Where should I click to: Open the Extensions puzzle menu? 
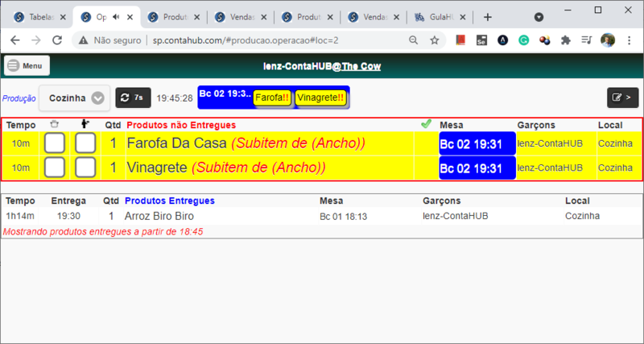[566, 40]
